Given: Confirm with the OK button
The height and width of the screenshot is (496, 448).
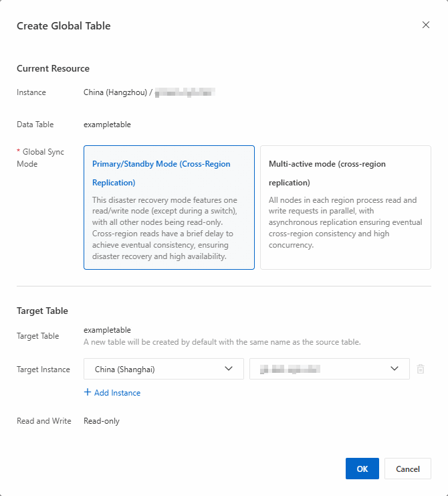Looking at the screenshot, I should pos(362,469).
